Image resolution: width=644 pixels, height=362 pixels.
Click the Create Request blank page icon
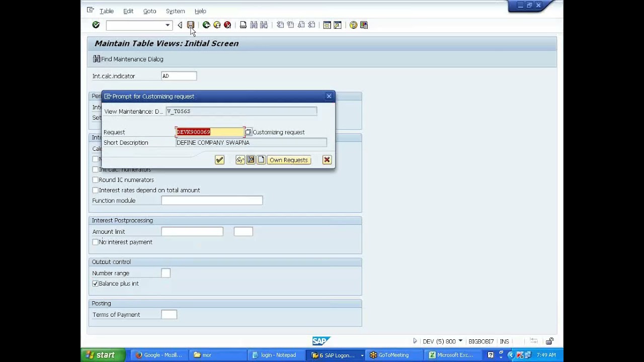point(261,160)
